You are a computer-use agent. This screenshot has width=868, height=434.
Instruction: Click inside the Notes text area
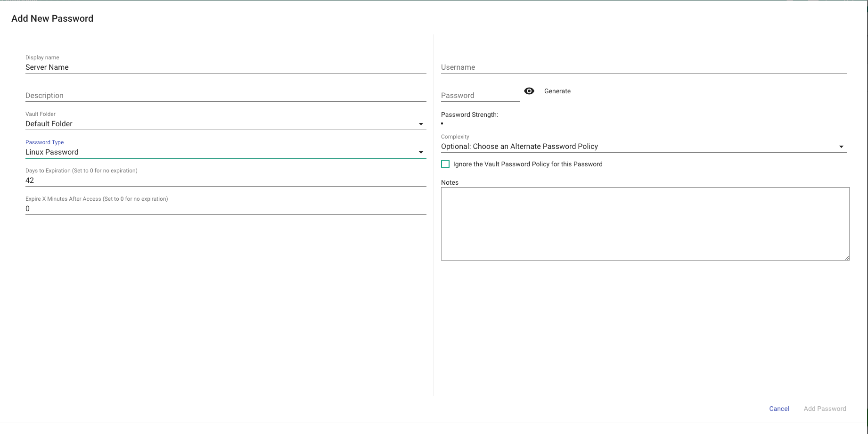pyautogui.click(x=645, y=224)
